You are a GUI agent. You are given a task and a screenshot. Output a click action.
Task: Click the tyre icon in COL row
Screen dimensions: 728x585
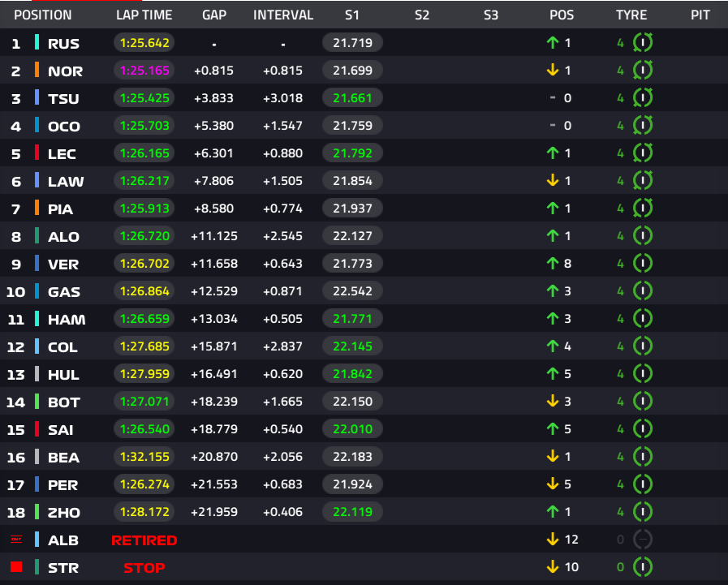(x=643, y=346)
